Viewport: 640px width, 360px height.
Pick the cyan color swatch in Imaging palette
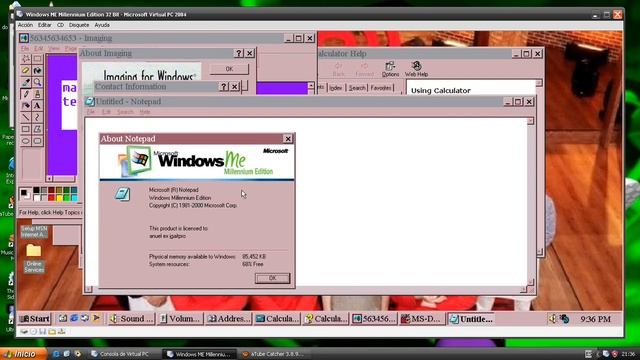pos(74,198)
